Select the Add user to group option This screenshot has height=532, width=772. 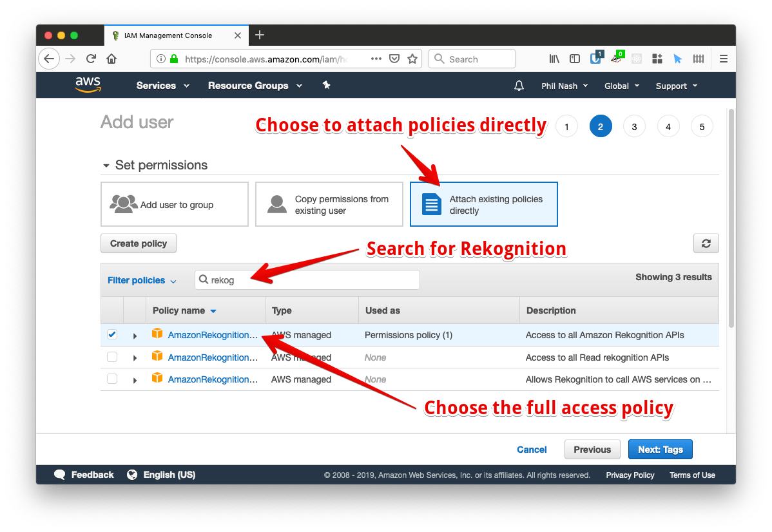click(x=174, y=204)
